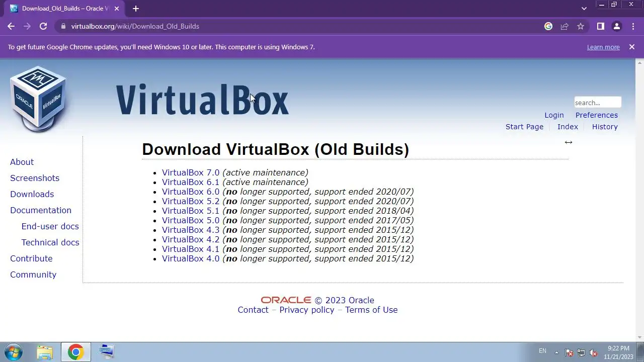Image resolution: width=644 pixels, height=362 pixels.
Task: Open the Terms of Use link
Action: click(x=371, y=310)
